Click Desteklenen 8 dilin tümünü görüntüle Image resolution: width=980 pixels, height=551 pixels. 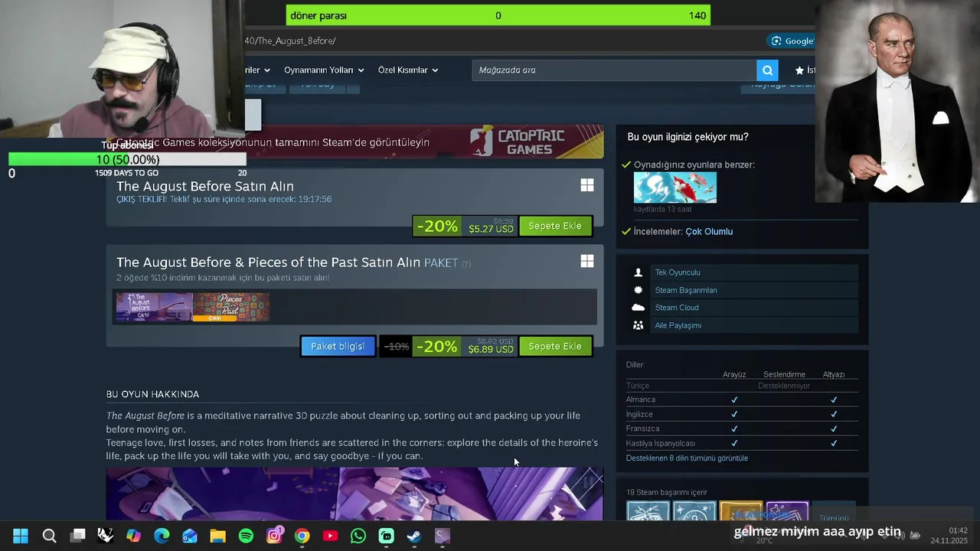coord(687,458)
